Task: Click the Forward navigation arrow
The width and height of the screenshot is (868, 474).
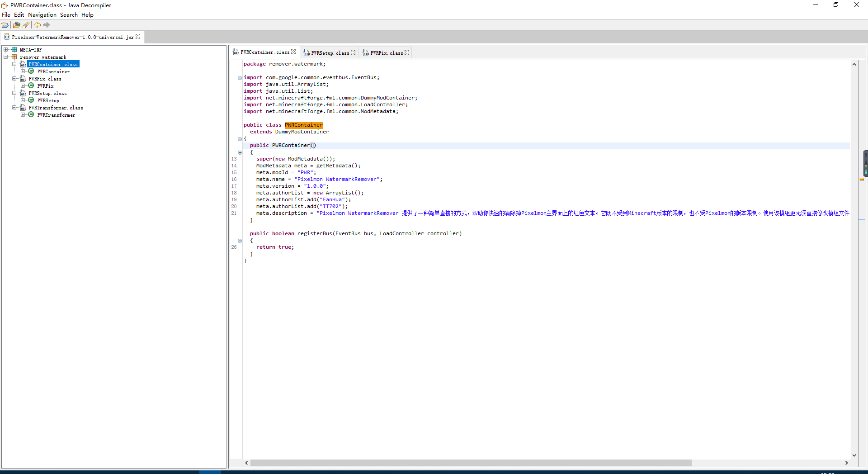Action: [47, 25]
